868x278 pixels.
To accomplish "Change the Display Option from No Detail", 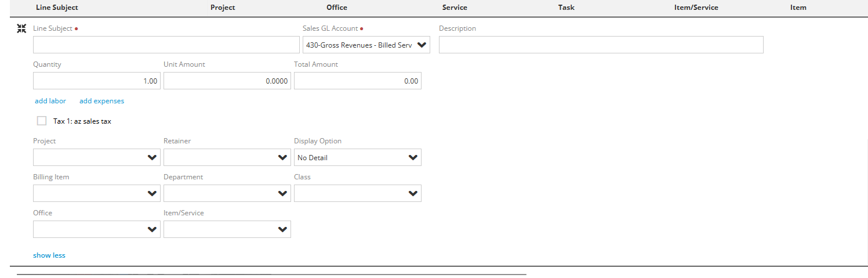I will [x=358, y=157].
